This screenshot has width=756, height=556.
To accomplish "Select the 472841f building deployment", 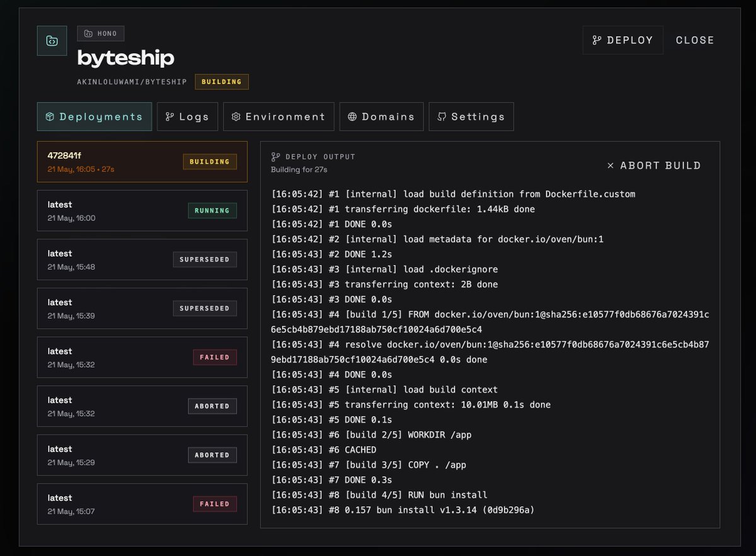I will click(142, 162).
